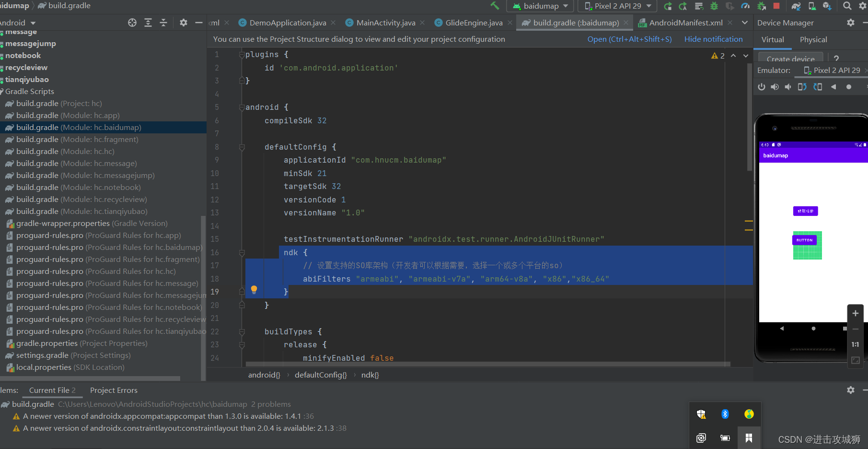
Task: Click the red Stop button
Action: click(x=776, y=6)
